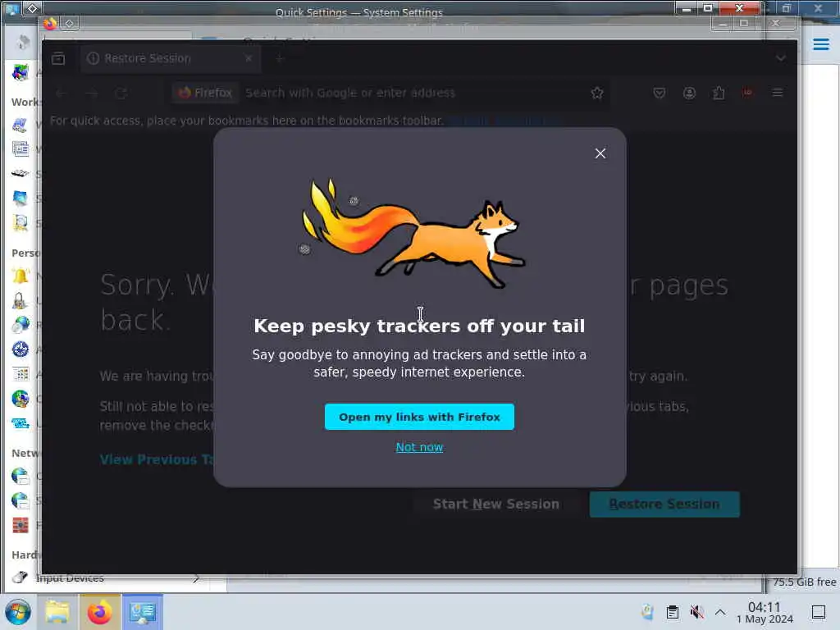Click the pin icon in System Settings sidebar
Viewport: 840px width, 630px height.
22,42
